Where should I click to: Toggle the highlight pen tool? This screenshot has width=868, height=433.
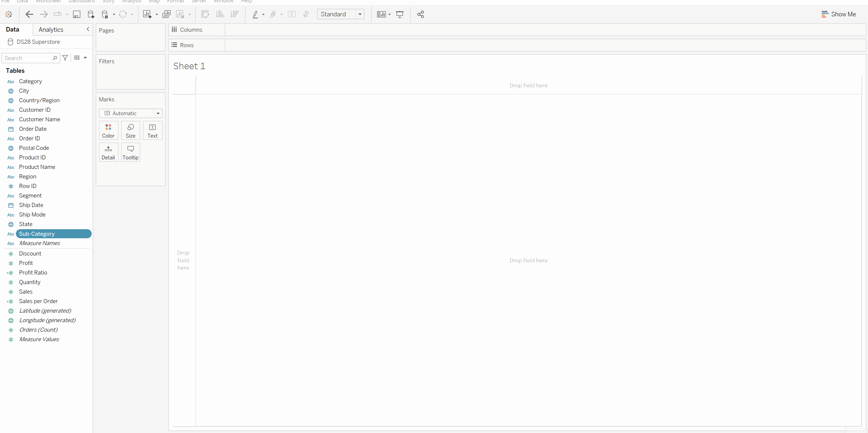tap(255, 14)
